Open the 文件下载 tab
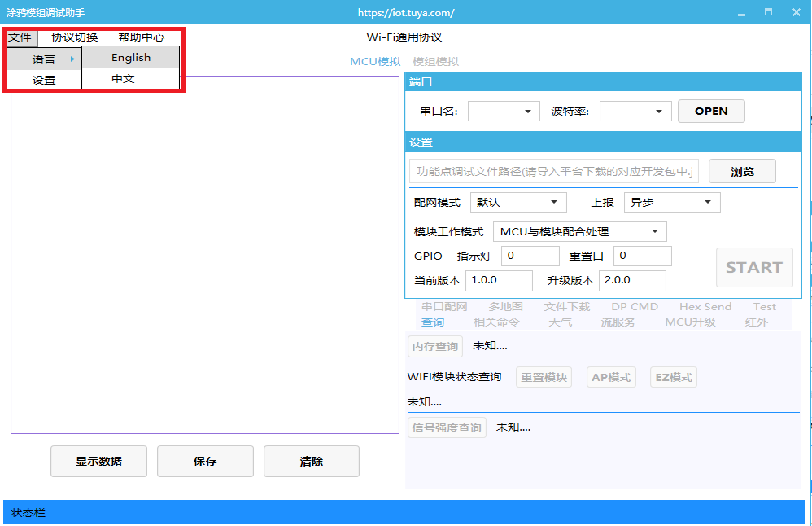 (x=567, y=307)
